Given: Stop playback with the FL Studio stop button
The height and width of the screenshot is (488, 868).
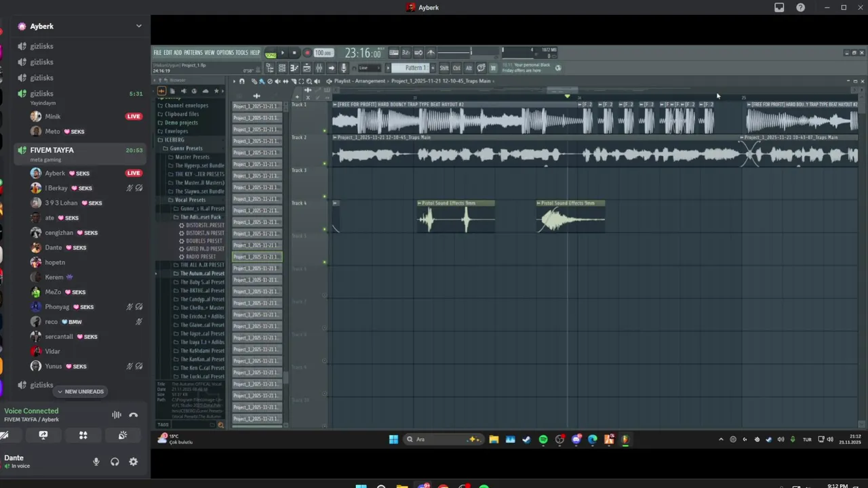Looking at the screenshot, I should click(x=294, y=52).
